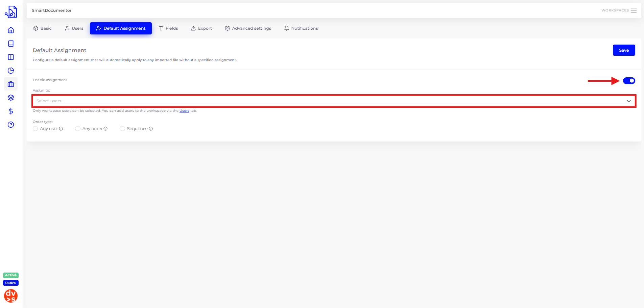
Task: Open the Workspaces hamburger menu
Action: coord(634,10)
